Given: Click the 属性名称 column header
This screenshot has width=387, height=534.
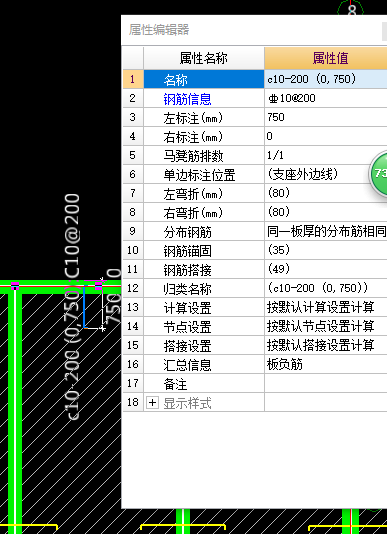Looking at the screenshot, I should point(204,58).
